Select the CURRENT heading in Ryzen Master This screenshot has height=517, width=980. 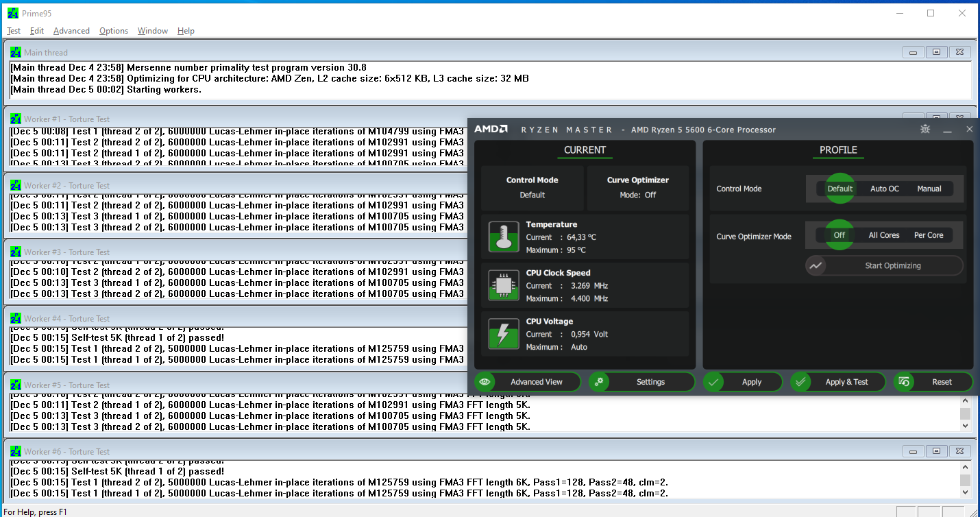[x=585, y=150]
